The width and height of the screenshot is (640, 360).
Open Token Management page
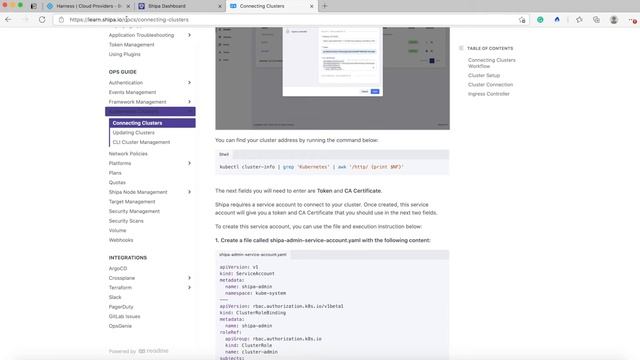click(x=131, y=44)
